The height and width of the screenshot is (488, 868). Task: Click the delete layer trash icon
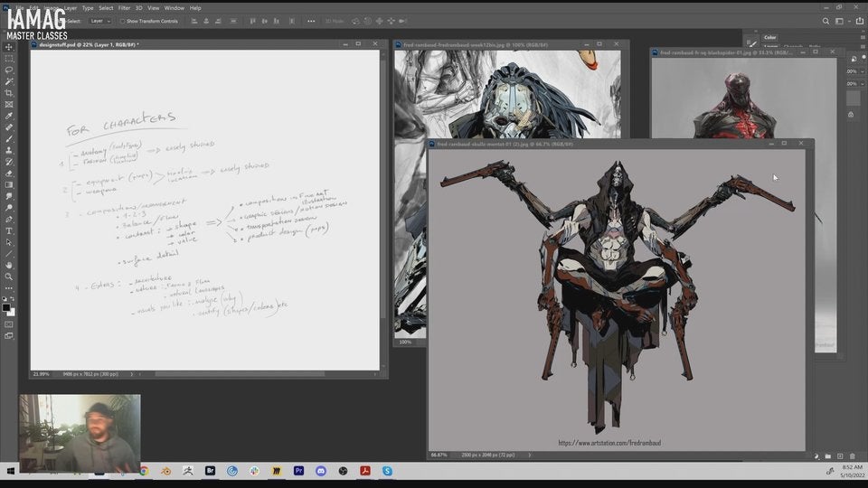click(852, 456)
